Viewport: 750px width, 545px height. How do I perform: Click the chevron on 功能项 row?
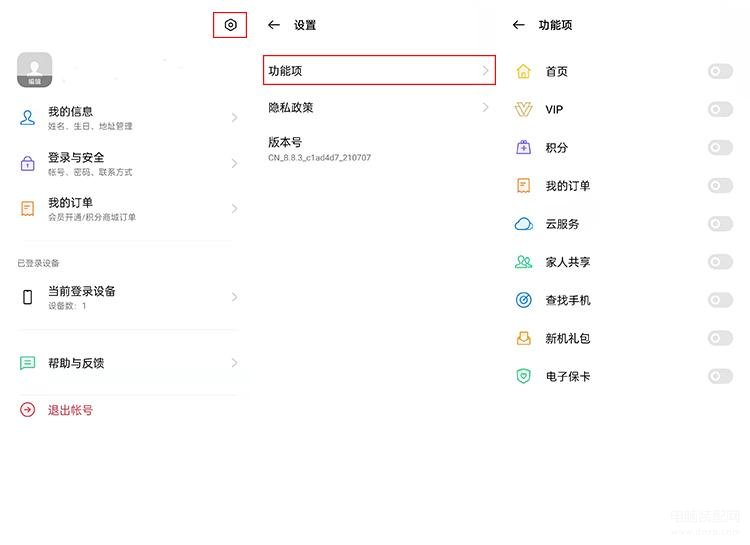[x=485, y=71]
